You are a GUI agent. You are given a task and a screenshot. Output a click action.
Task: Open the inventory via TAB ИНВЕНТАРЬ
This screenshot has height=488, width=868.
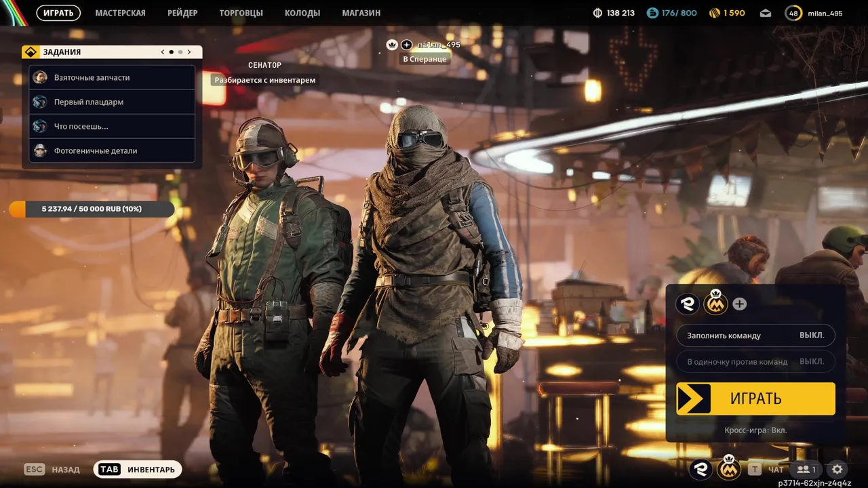(138, 469)
